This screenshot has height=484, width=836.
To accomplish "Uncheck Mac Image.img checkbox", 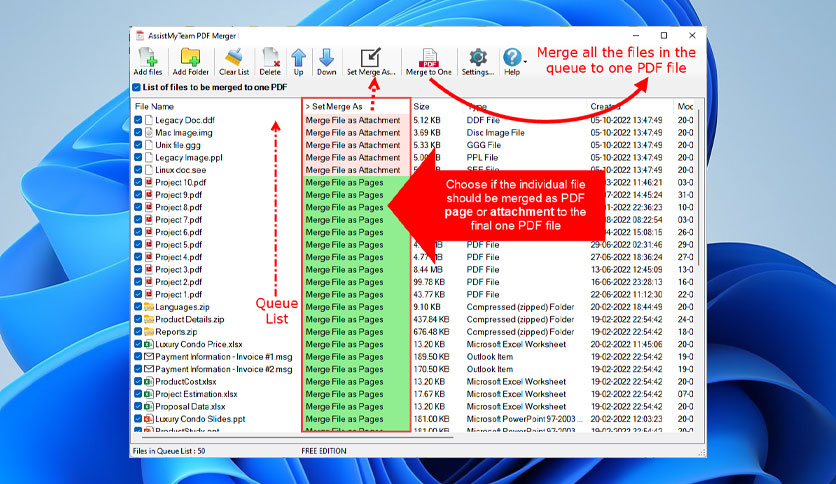I will [138, 132].
